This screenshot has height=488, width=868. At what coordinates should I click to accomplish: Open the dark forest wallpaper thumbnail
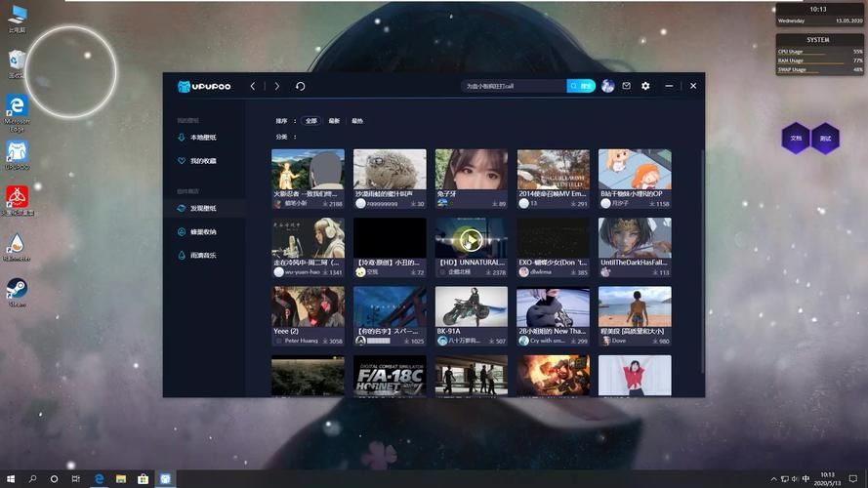308,376
